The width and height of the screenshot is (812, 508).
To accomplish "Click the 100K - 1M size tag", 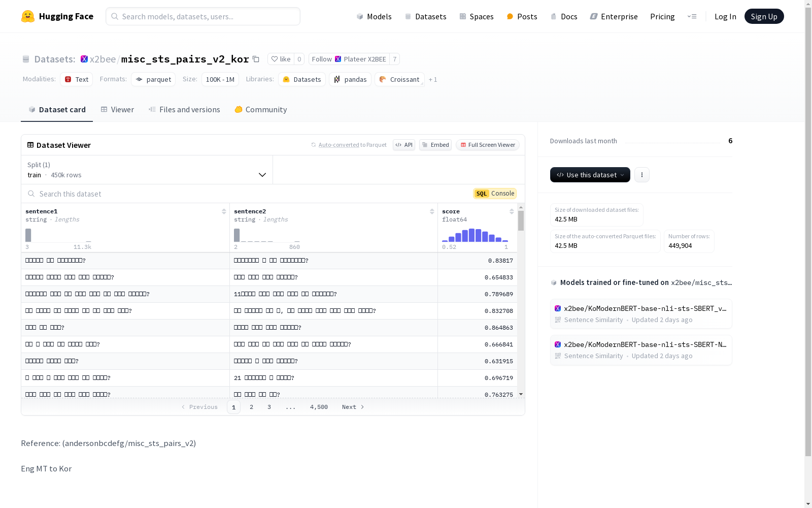I will (220, 79).
